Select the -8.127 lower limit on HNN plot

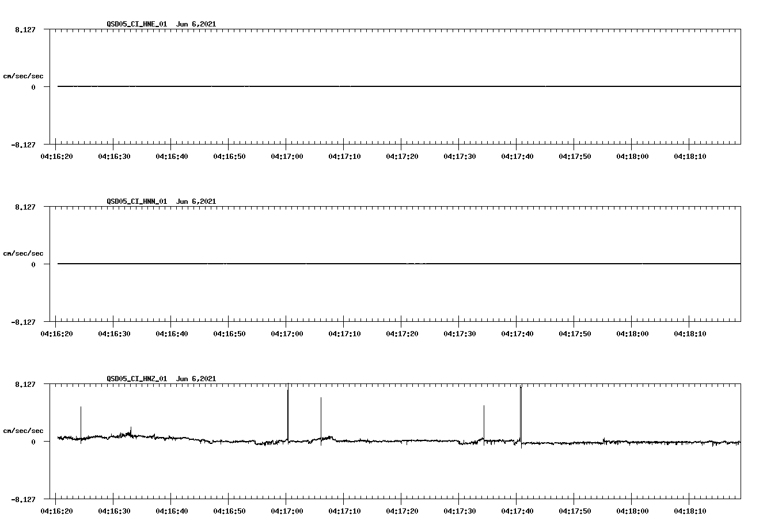click(x=24, y=322)
